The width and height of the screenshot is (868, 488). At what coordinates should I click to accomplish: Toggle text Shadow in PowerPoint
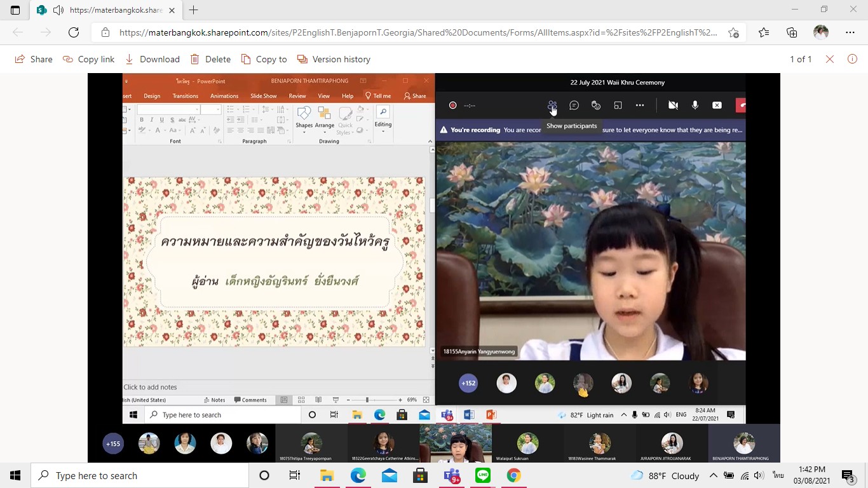click(x=172, y=119)
